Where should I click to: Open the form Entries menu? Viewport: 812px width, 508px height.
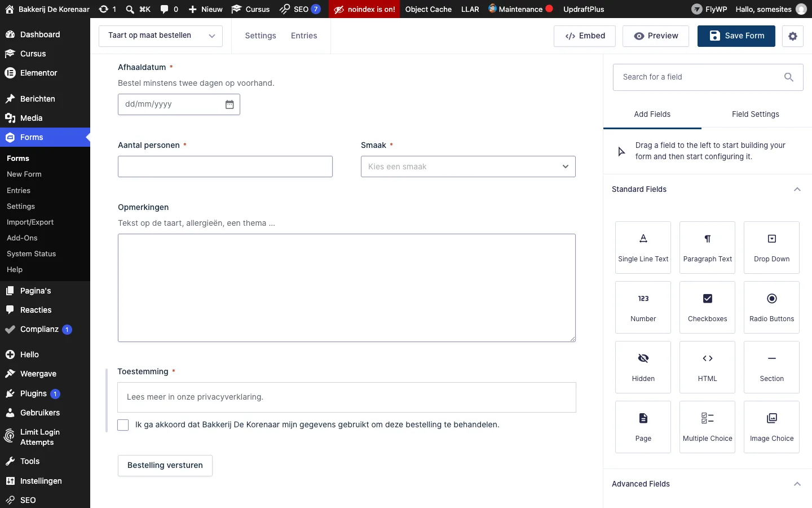[x=304, y=36]
